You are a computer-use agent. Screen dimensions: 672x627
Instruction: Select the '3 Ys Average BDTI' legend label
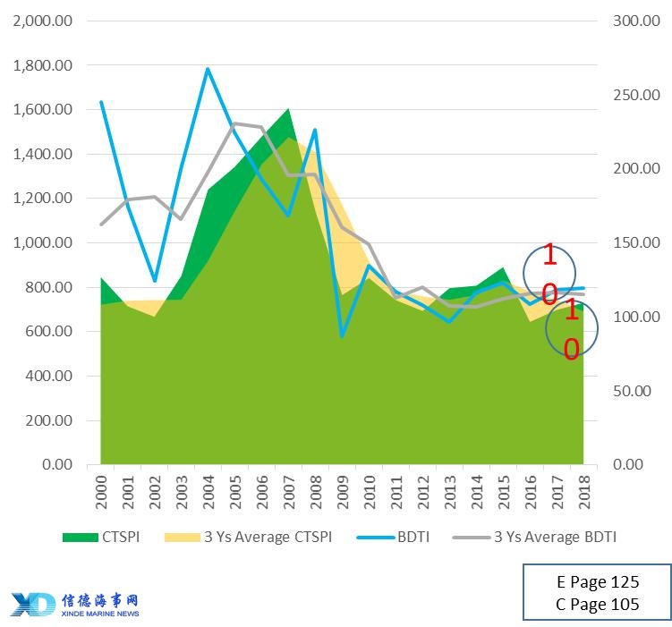(554, 538)
